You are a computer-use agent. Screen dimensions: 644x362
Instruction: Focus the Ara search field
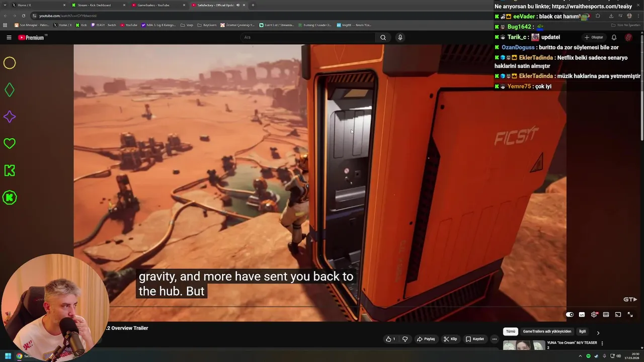[x=308, y=37]
